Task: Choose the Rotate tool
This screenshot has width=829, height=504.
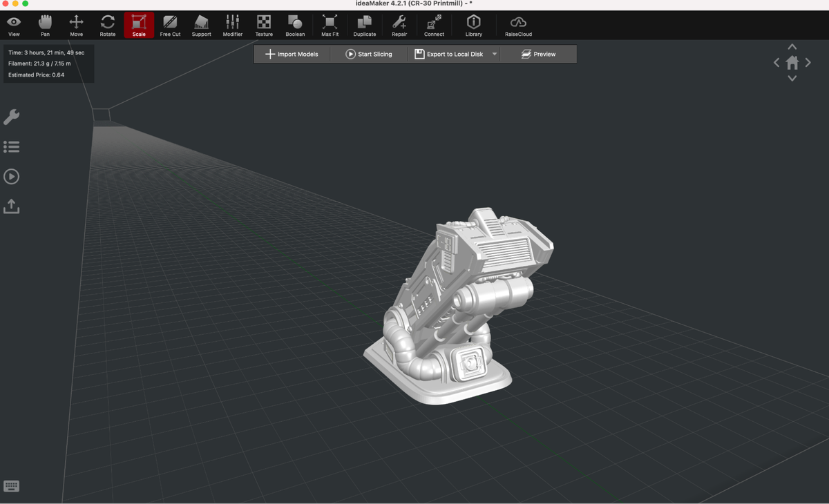Action: [108, 25]
